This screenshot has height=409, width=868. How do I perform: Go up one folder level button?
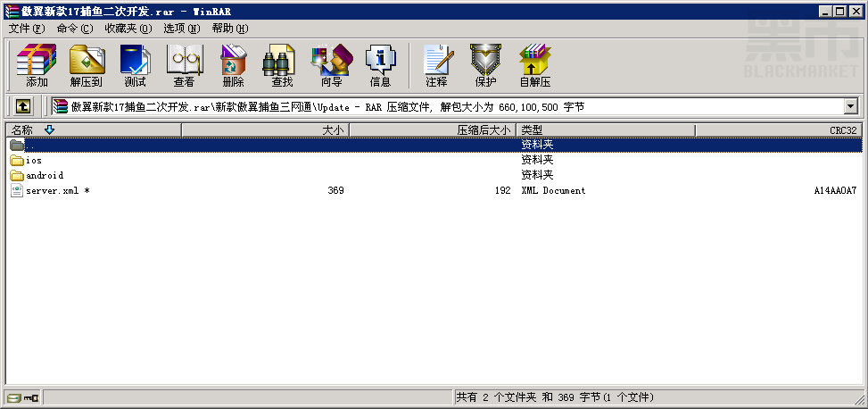(22, 106)
